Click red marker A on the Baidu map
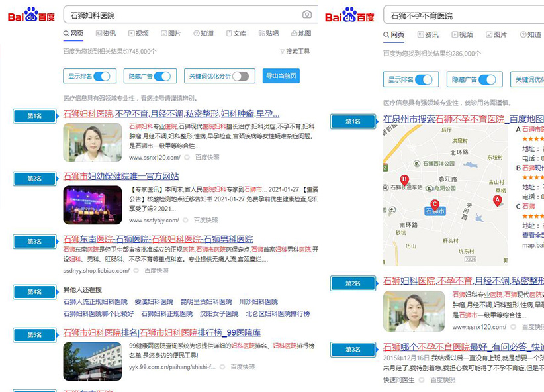Screen dimensions: 544x392 point(498,201)
